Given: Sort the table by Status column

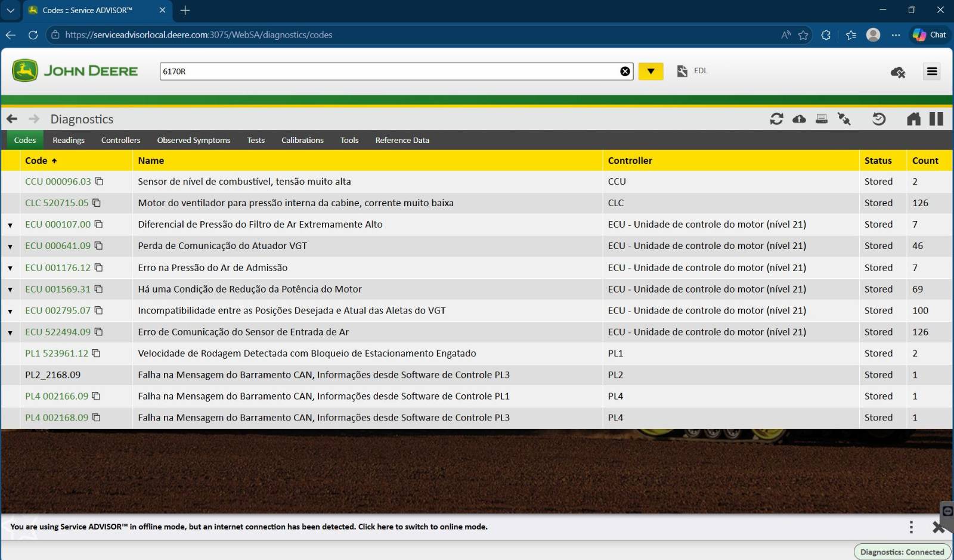Looking at the screenshot, I should click(x=878, y=160).
